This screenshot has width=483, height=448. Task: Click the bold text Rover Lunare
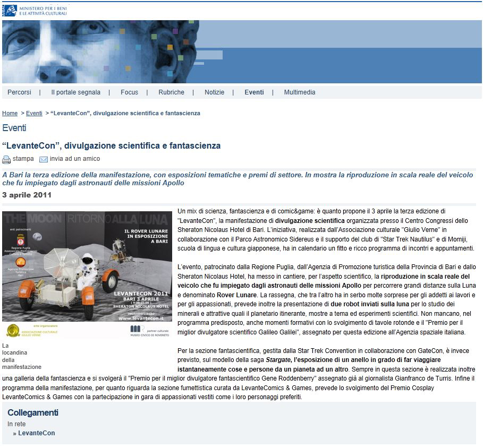pyautogui.click(x=237, y=295)
